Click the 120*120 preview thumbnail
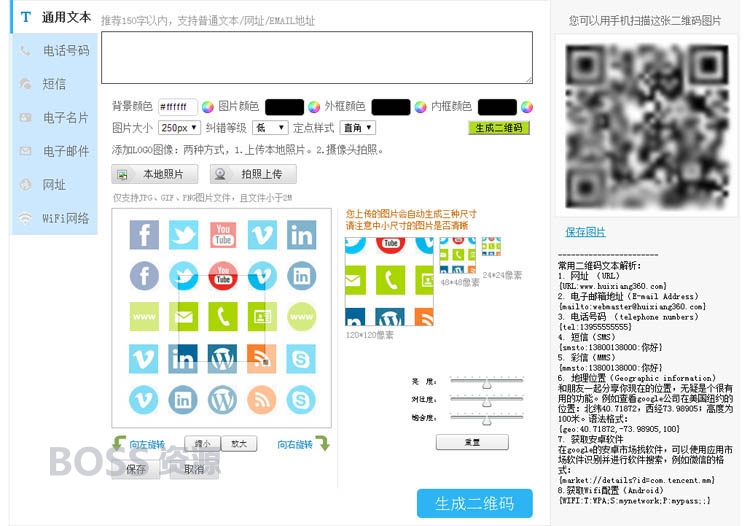This screenshot has height=526, width=750. (x=389, y=281)
